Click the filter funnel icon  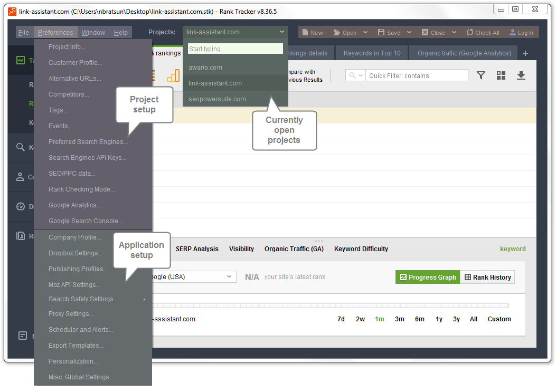point(481,75)
